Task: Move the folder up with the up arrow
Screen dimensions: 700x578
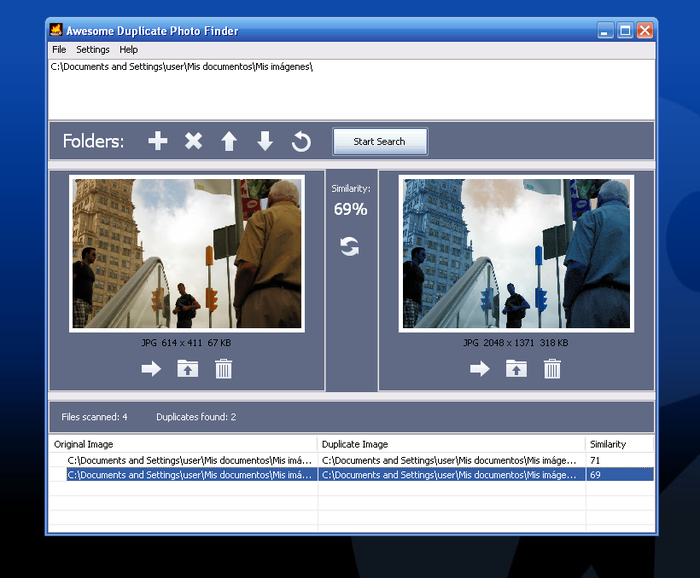Action: pyautogui.click(x=229, y=141)
